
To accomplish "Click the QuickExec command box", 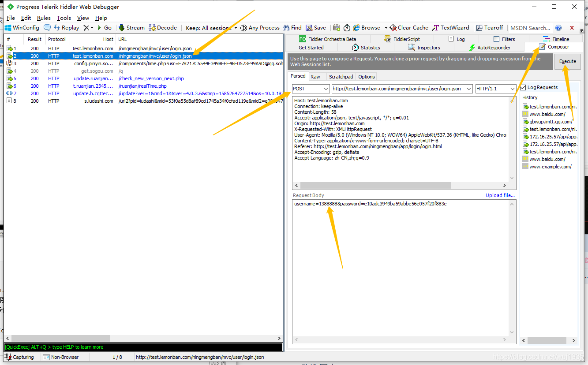I will [x=143, y=347].
